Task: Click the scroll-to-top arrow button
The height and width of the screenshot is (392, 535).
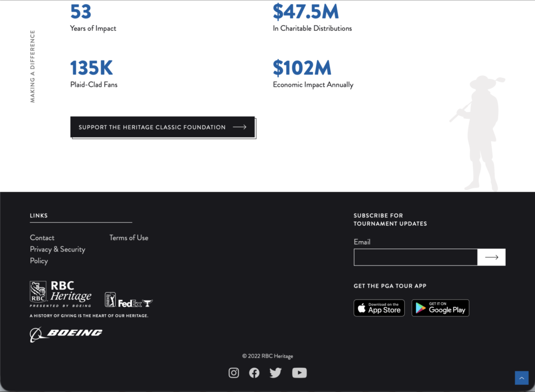Action: tap(521, 378)
